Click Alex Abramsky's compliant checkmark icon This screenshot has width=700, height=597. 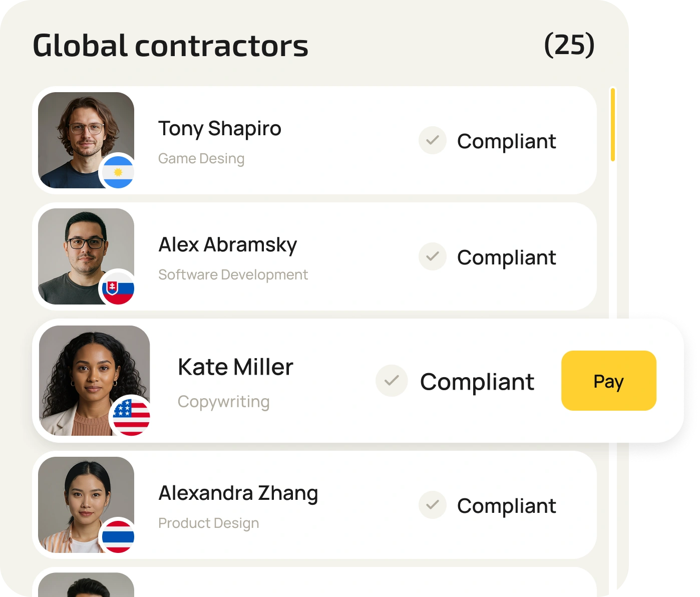(432, 257)
